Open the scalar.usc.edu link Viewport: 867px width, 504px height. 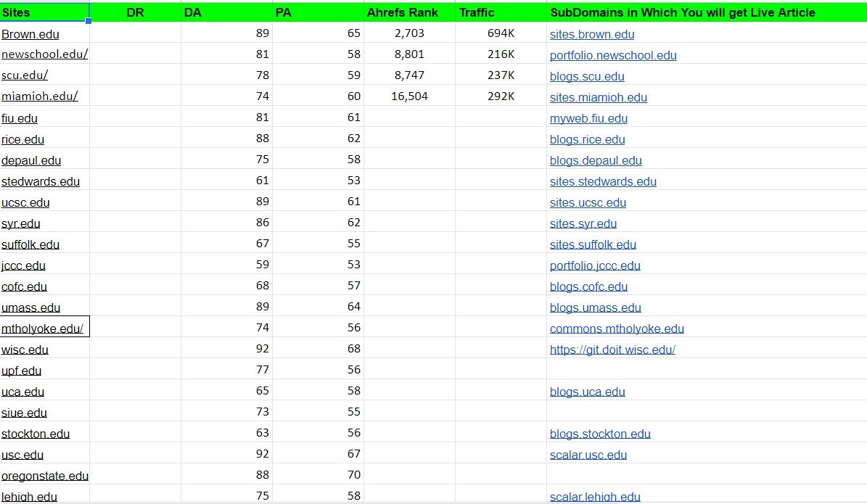pyautogui.click(x=588, y=454)
